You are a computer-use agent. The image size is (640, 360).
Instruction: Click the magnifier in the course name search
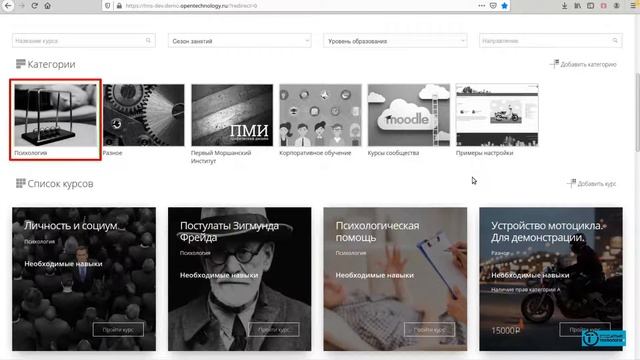(148, 40)
